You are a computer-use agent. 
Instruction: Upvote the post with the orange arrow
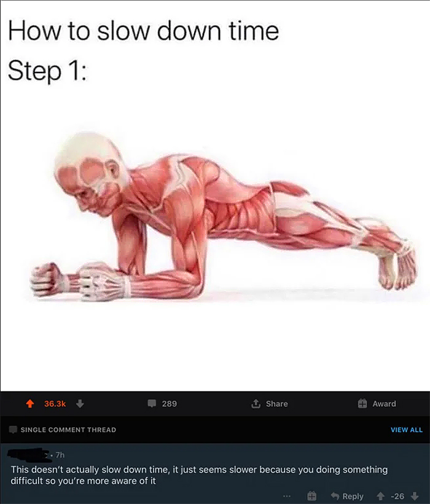[x=30, y=404]
